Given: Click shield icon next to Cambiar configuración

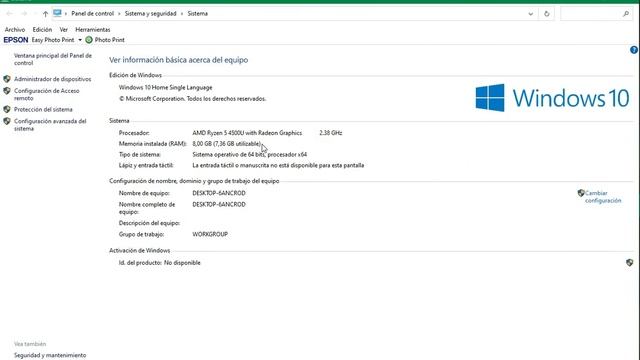Looking at the screenshot, I should (x=581, y=193).
